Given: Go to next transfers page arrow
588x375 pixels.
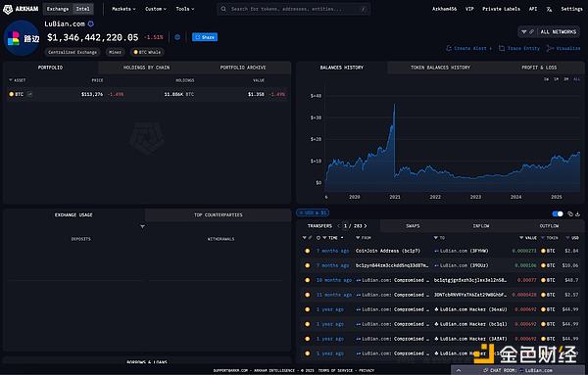Looking at the screenshot, I should (366, 226).
